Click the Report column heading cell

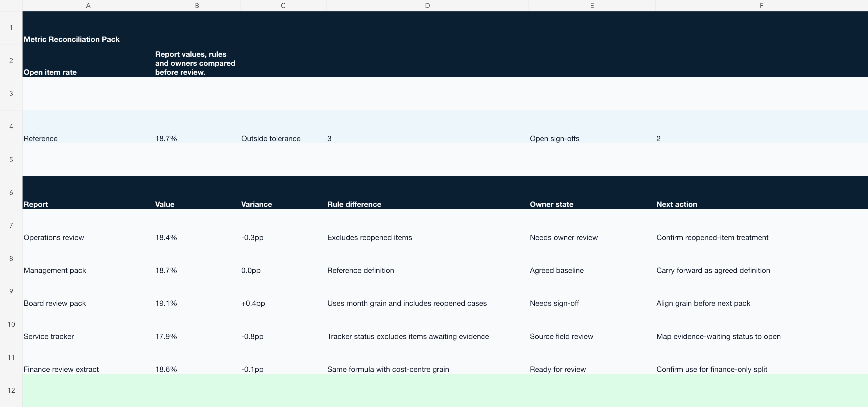[88, 193]
